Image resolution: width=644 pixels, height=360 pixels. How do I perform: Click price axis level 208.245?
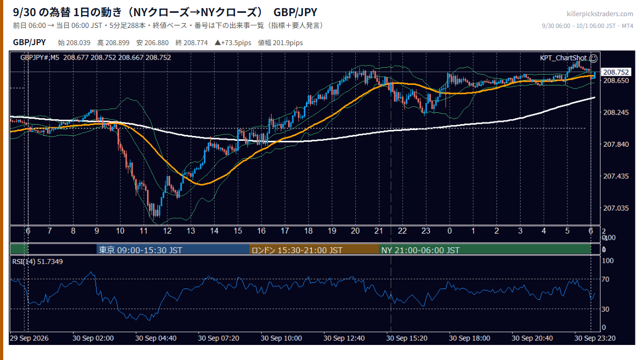pyautogui.click(x=616, y=113)
